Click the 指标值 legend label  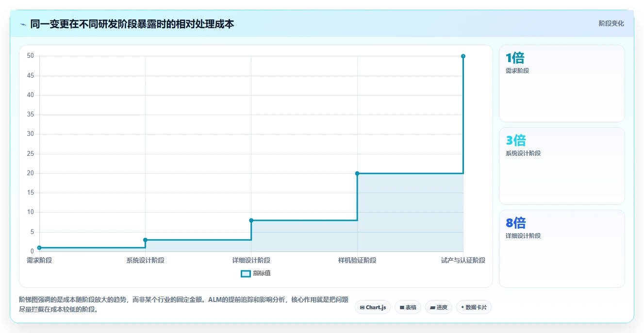pyautogui.click(x=262, y=273)
